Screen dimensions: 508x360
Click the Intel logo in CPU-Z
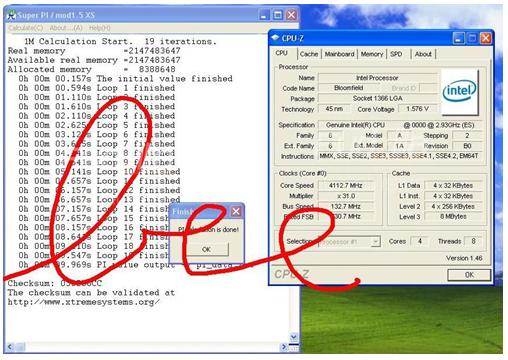459,91
